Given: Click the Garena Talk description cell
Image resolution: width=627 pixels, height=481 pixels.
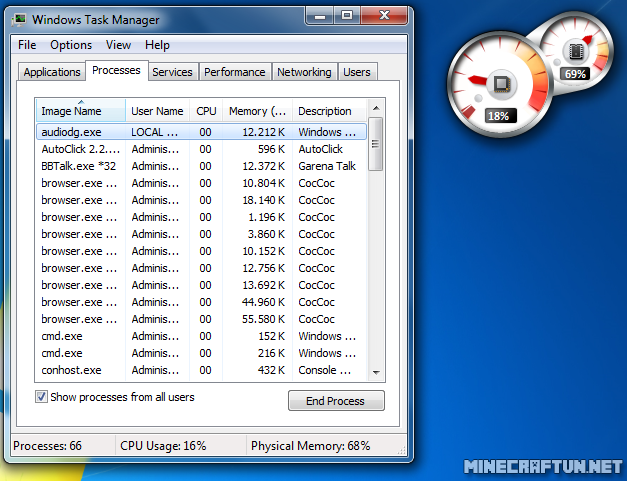Looking at the screenshot, I should coord(327,166).
